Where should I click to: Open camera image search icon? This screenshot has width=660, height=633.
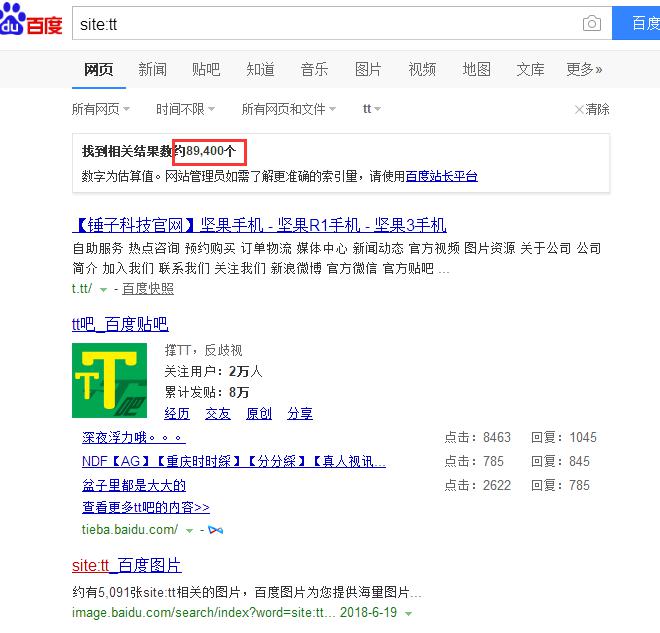tap(591, 24)
